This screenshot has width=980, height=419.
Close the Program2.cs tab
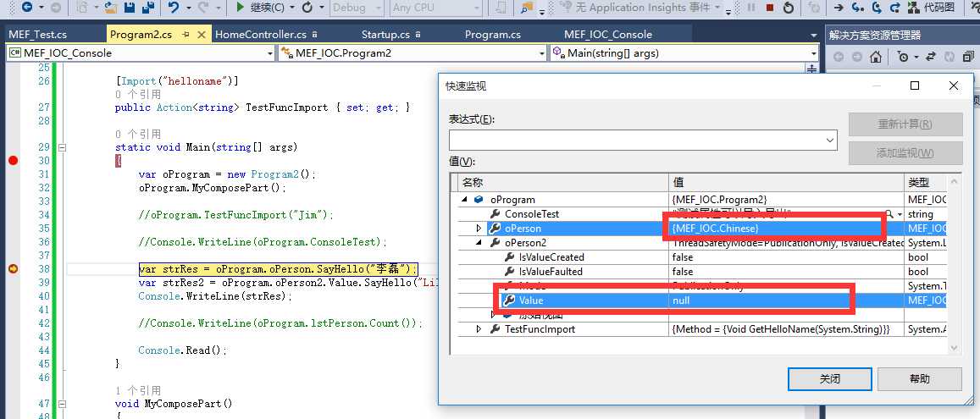point(202,35)
